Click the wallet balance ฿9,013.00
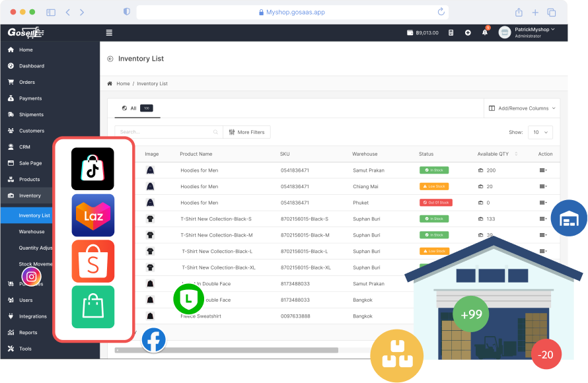Screen dimensions: 588x383 [x=423, y=32]
